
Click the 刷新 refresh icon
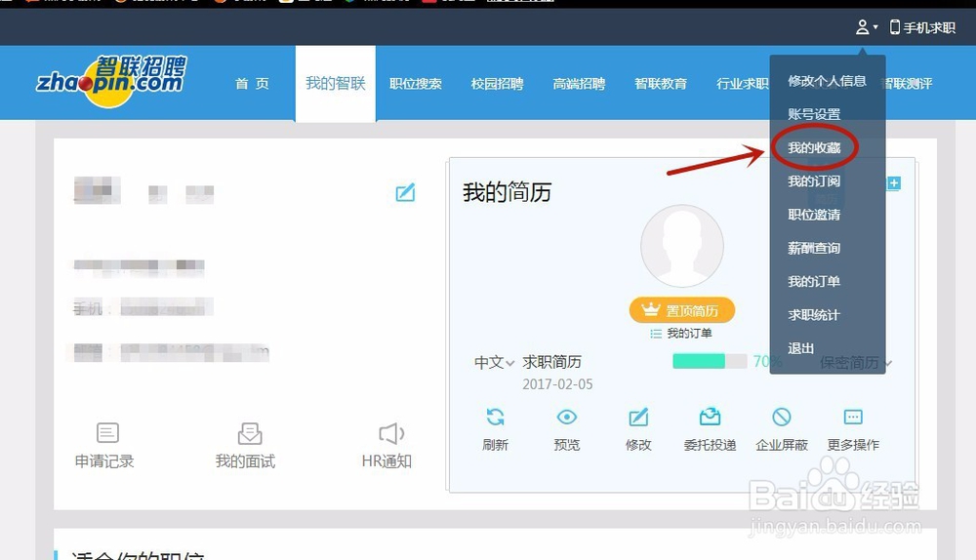496,417
